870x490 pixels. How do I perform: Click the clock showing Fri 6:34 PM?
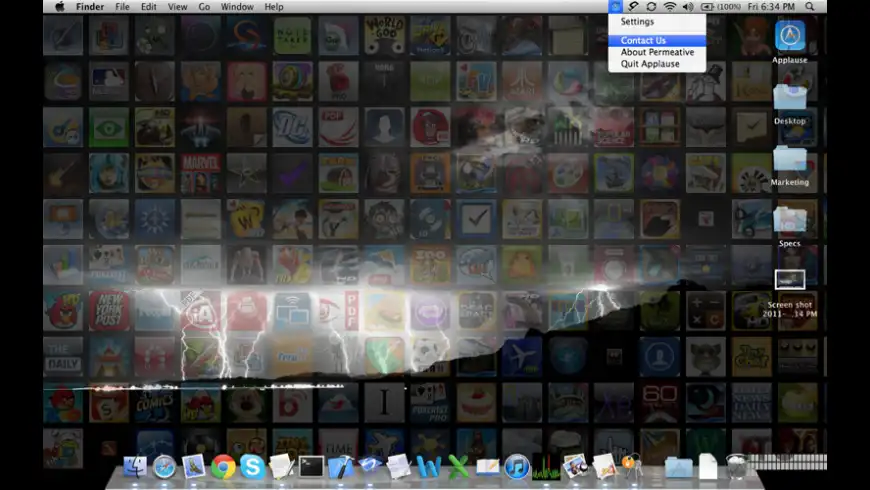[771, 7]
